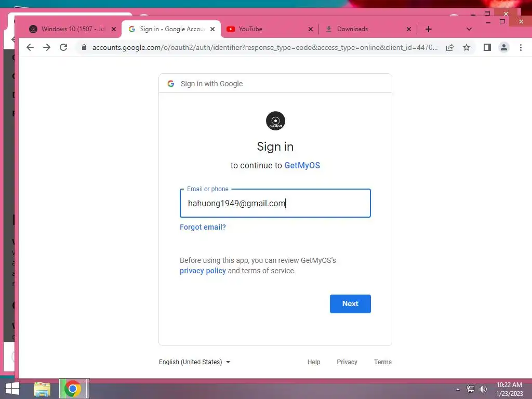Go forward to the next page
Image resolution: width=532 pixels, height=399 pixels.
click(47, 47)
